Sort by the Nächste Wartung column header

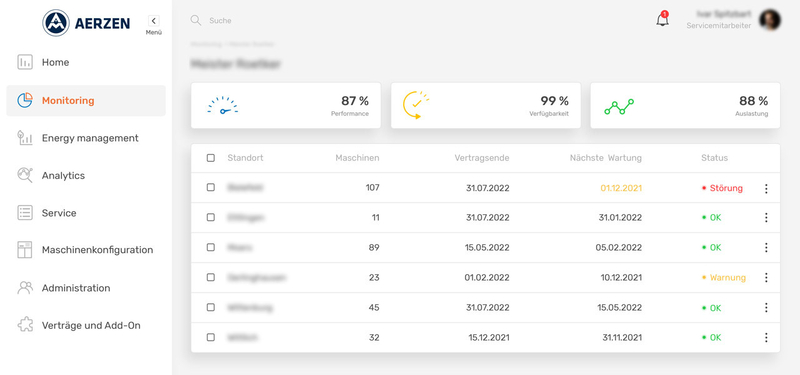[x=606, y=158]
